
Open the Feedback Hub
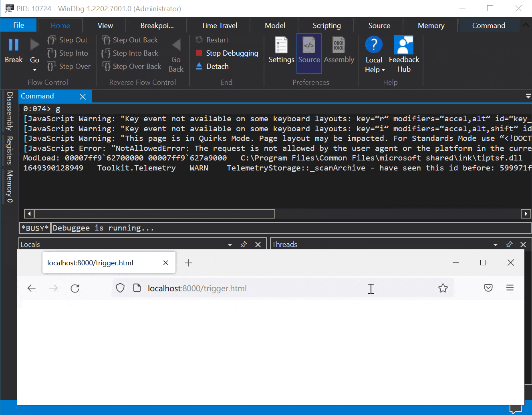[404, 54]
